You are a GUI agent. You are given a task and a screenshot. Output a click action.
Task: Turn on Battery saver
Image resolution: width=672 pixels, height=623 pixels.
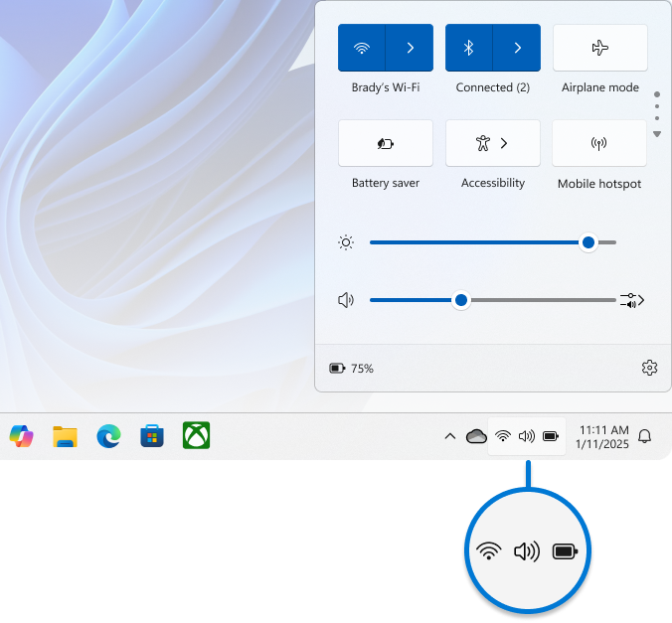point(386,143)
